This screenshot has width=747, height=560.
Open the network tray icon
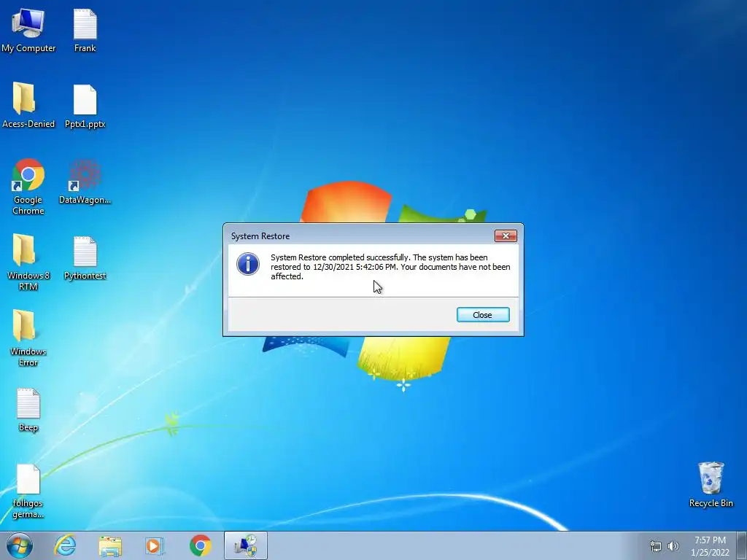tap(656, 546)
